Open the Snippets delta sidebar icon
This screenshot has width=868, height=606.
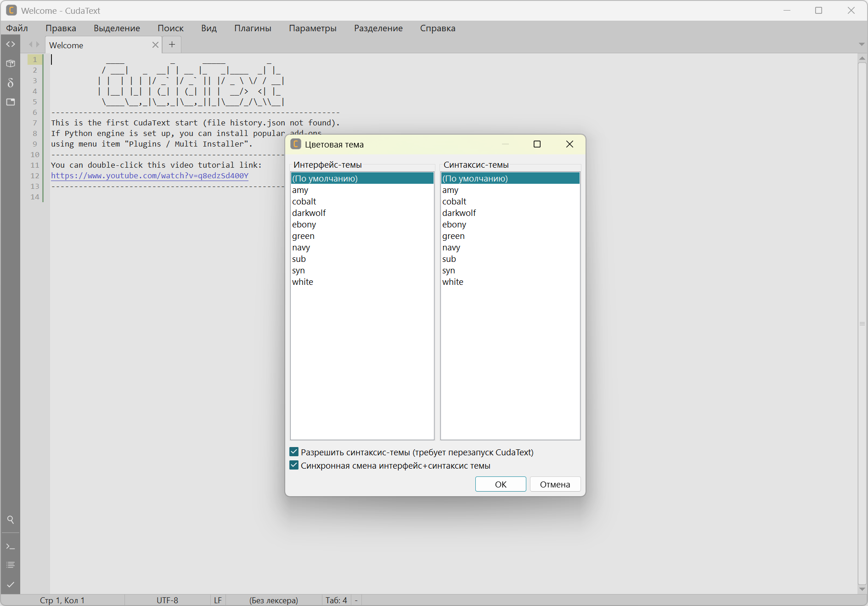click(x=11, y=83)
